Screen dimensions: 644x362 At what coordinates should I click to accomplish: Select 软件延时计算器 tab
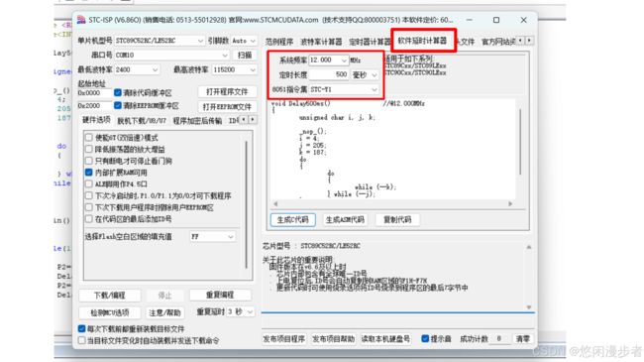coord(422,41)
